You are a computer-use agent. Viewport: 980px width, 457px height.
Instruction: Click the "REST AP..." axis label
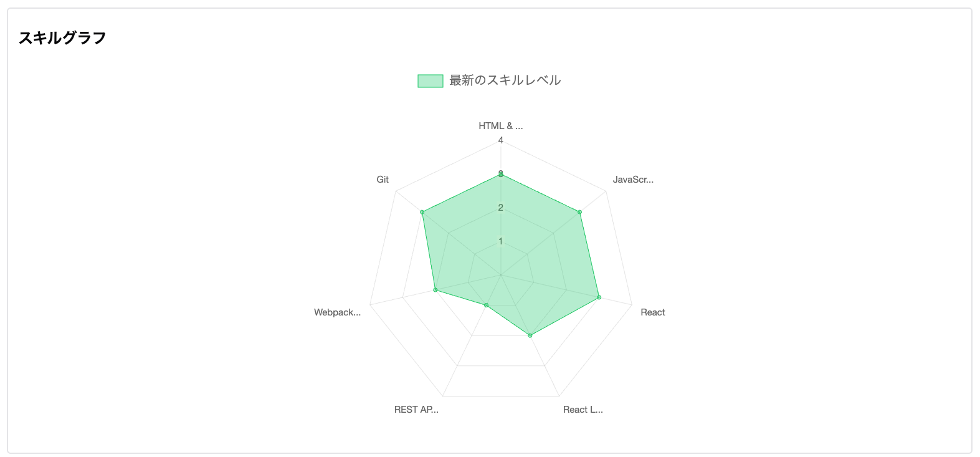click(416, 410)
